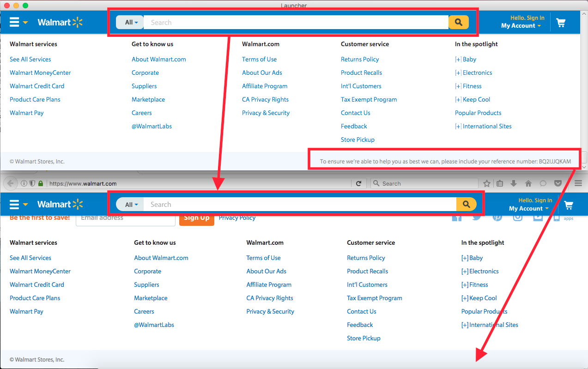Click the Pocket icon in Firefox toolbar
The width and height of the screenshot is (588, 369).
pyautogui.click(x=558, y=183)
